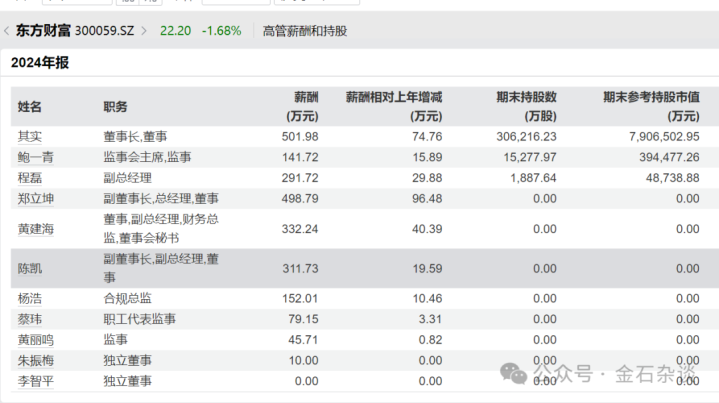Open executive profile for 蔡玮

tap(30, 319)
